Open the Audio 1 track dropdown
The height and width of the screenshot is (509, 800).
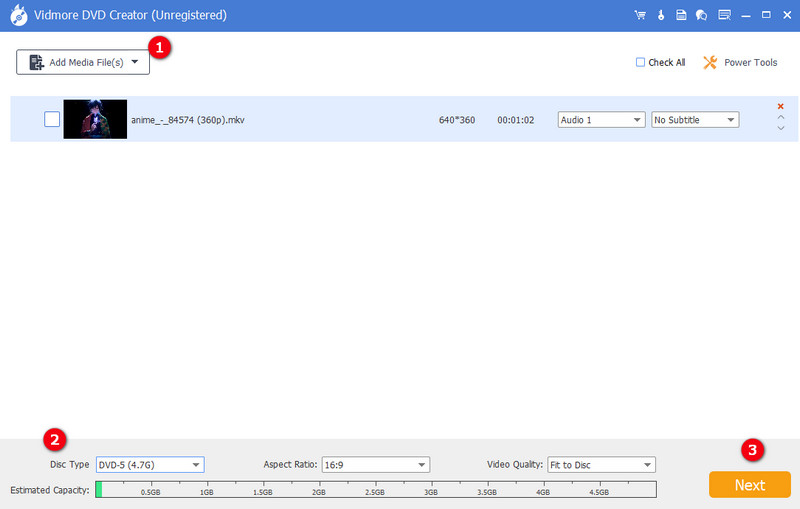coord(601,120)
